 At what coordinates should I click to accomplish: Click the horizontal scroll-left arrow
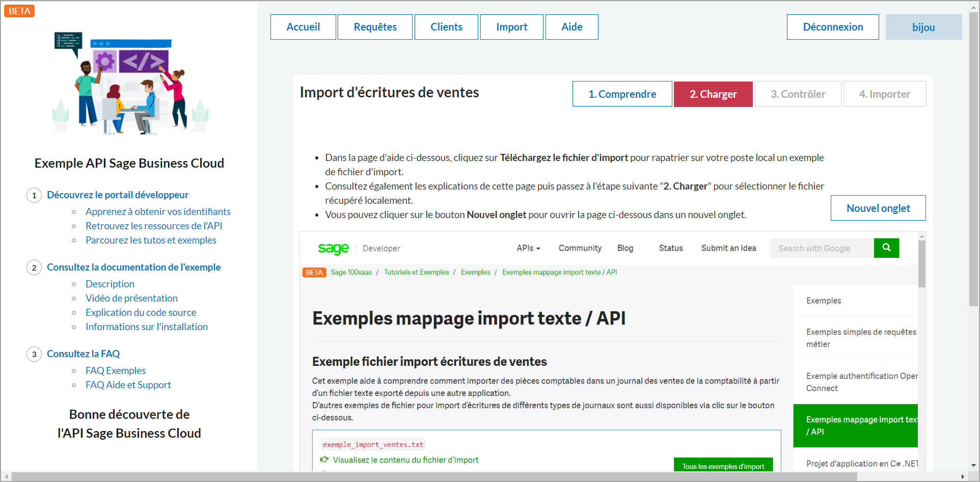point(6,477)
